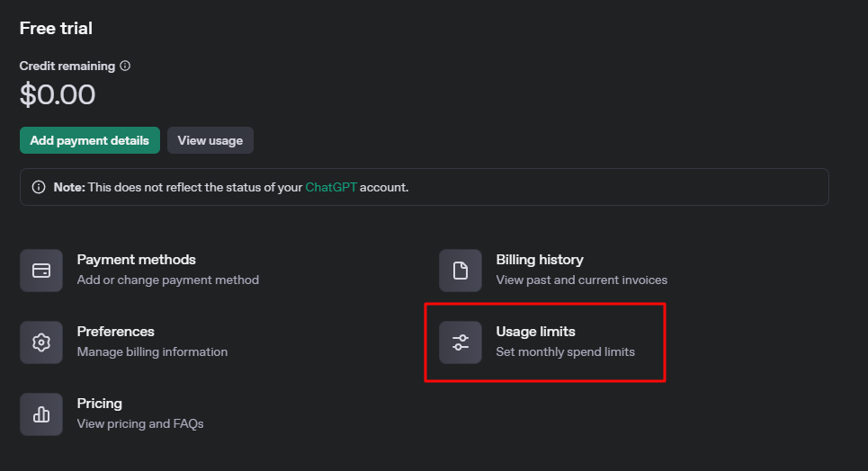Click the View usage button
The image size is (868, 471).
pos(210,140)
